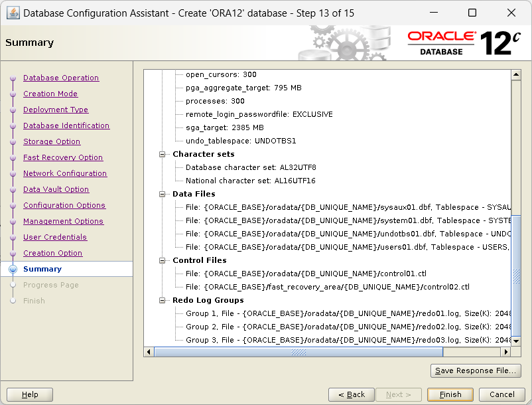Image resolution: width=532 pixels, height=405 pixels.
Task: Select the control02.ctl file row
Action: tap(328, 287)
